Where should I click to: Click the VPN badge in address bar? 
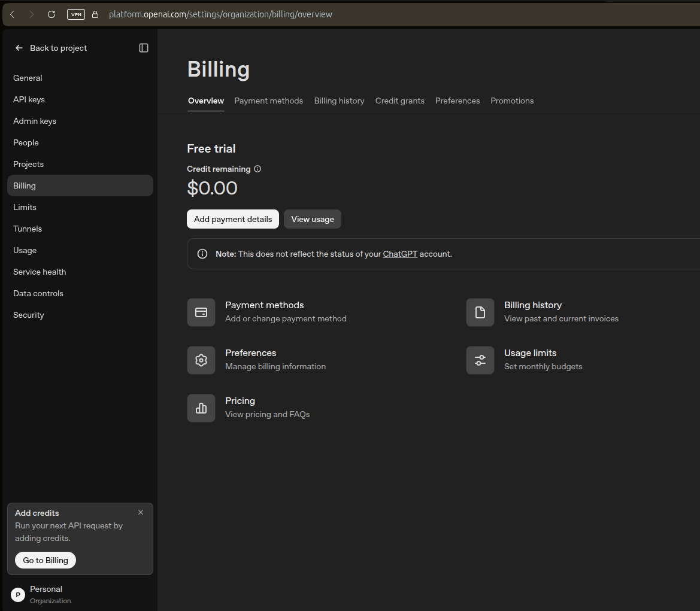[76, 14]
